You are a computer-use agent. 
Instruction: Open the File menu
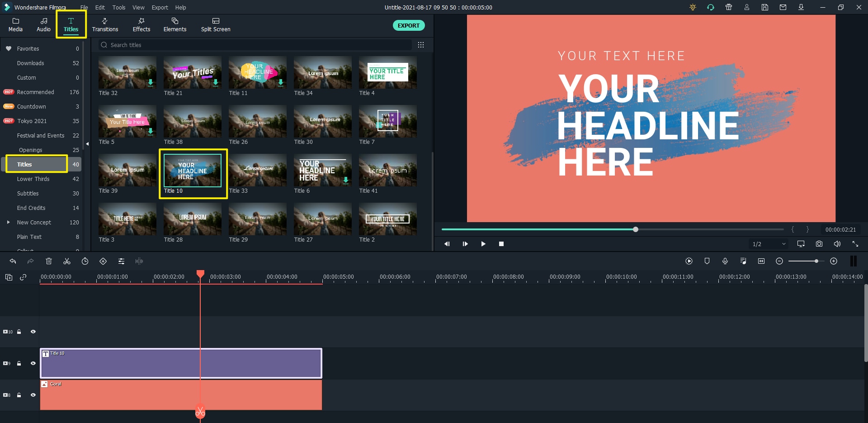point(84,7)
